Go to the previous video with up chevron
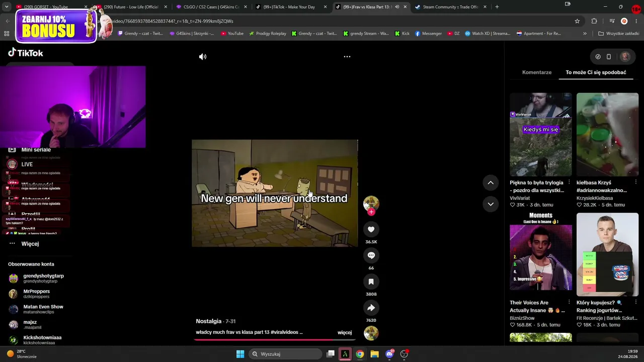The height and width of the screenshot is (362, 644). point(491,183)
